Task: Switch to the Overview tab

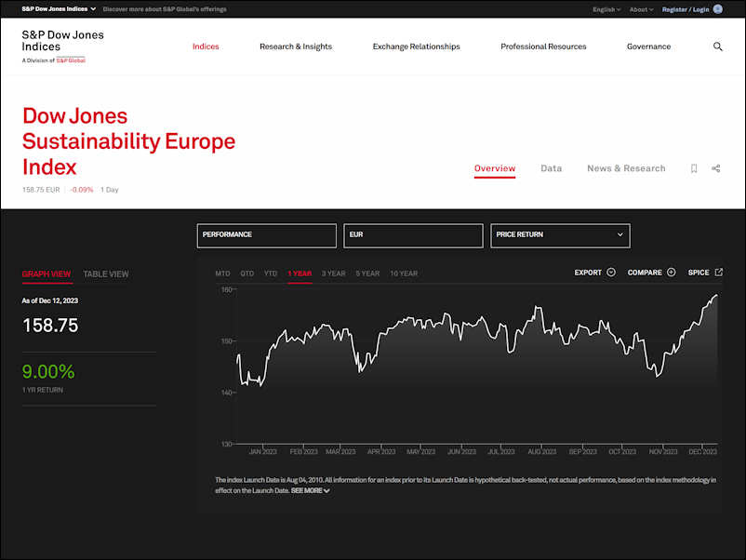Action: coord(495,168)
